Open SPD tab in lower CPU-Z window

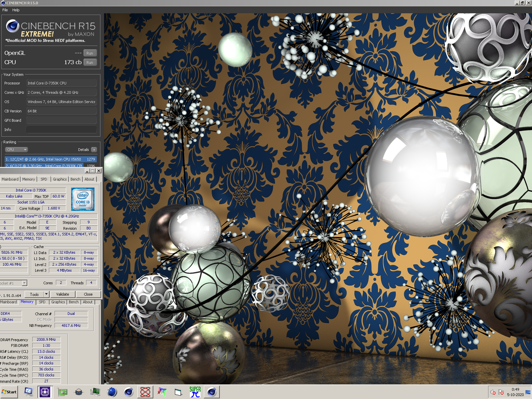click(x=42, y=302)
